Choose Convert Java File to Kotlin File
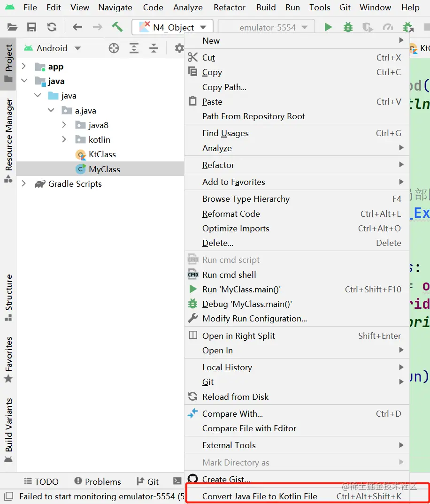Viewport: 430px width, 504px height. (297, 496)
